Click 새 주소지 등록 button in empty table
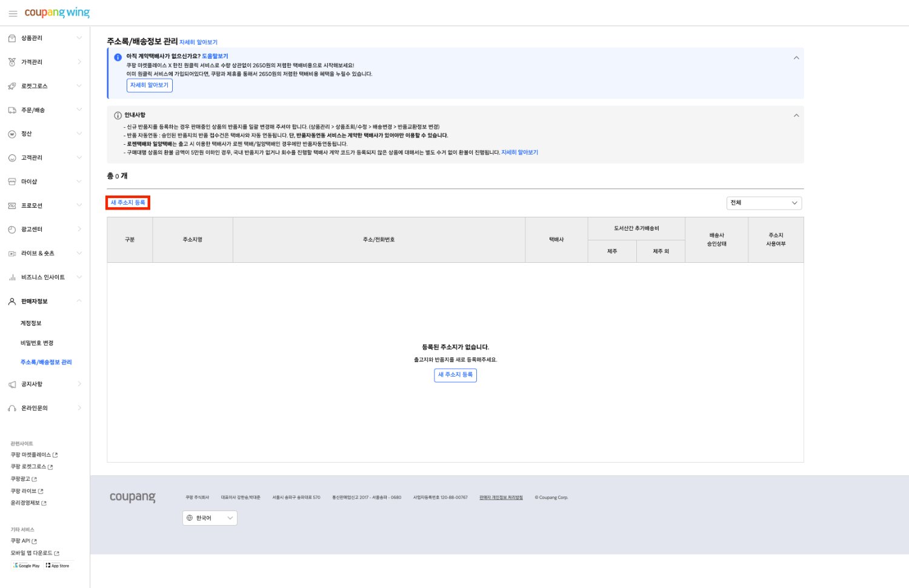The width and height of the screenshot is (909, 588). pyautogui.click(x=456, y=375)
